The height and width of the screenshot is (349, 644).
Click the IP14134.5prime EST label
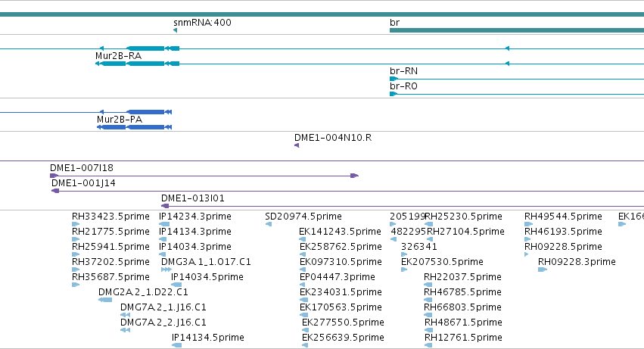(208, 338)
